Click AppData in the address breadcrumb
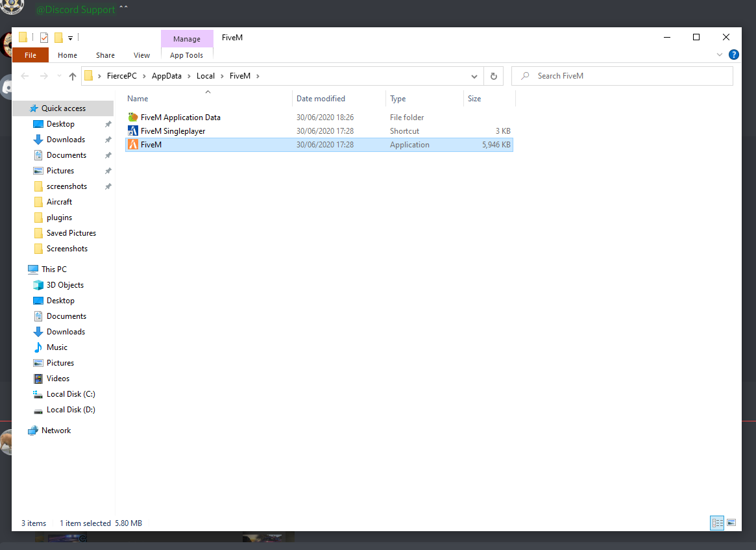This screenshot has height=550, width=756. point(166,76)
